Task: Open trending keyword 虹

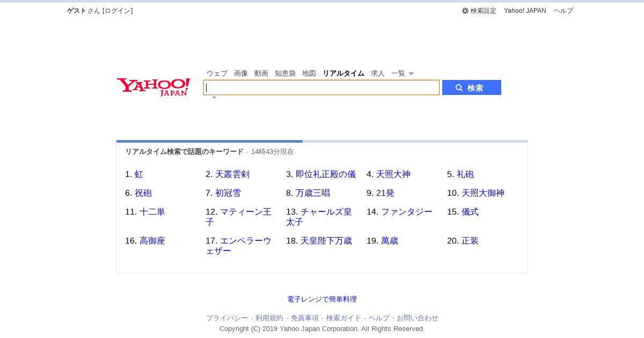Action: tap(139, 174)
